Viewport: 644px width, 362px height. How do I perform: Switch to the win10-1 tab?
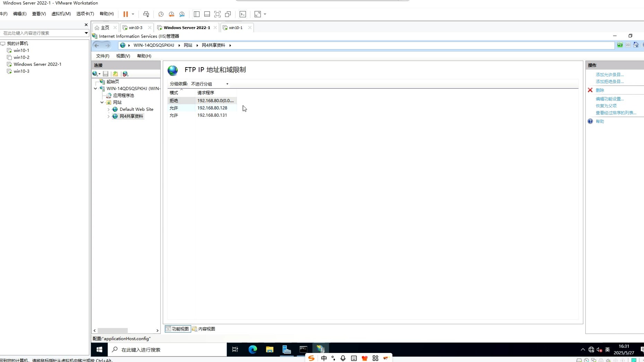click(x=236, y=28)
